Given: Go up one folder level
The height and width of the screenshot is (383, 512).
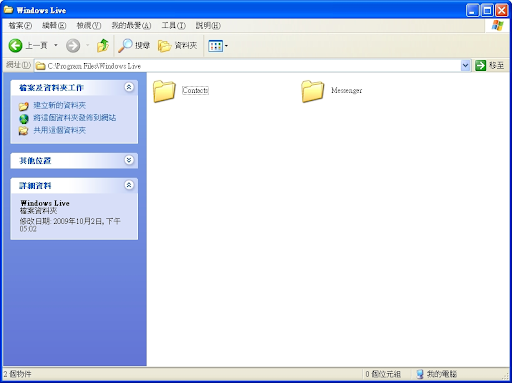Looking at the screenshot, I should (103, 46).
